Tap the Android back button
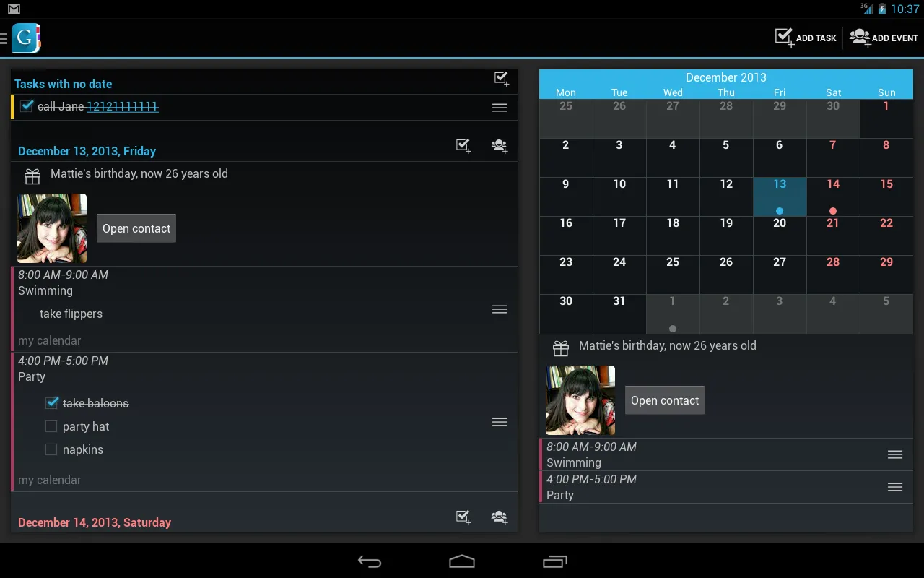 pyautogui.click(x=370, y=561)
